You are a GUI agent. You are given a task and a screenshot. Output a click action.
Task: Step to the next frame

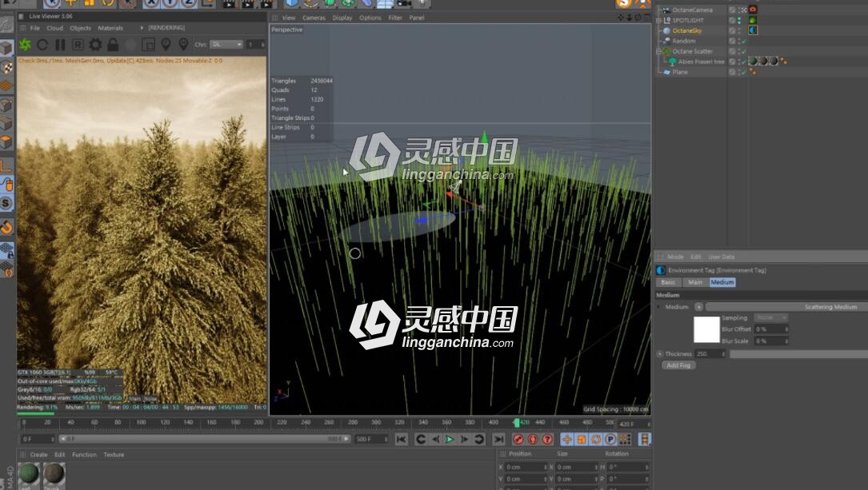(464, 439)
